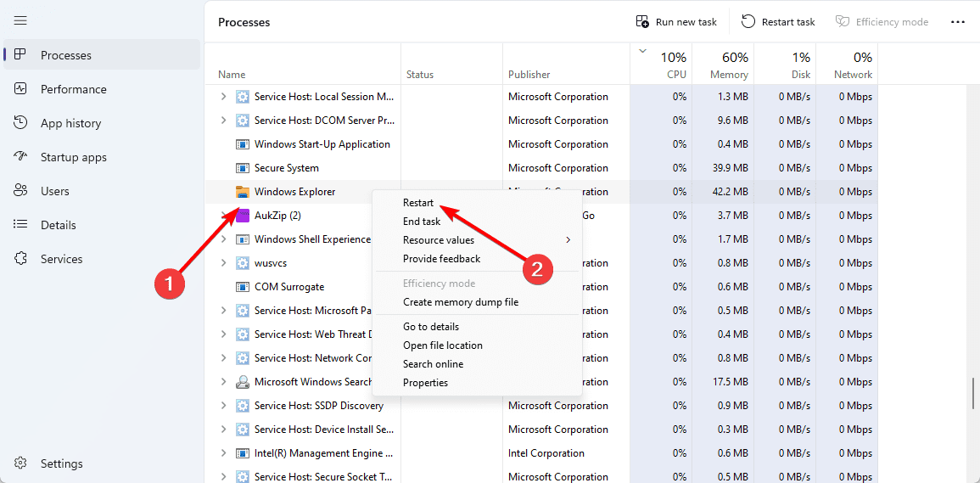Open the Startup apps page
Viewport: 980px width, 483px height.
coord(102,156)
